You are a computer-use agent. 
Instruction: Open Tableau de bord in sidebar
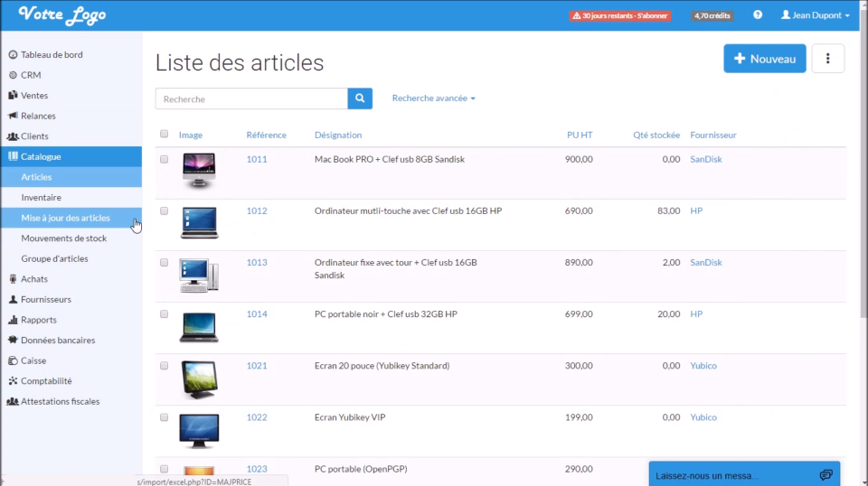[x=52, y=55]
